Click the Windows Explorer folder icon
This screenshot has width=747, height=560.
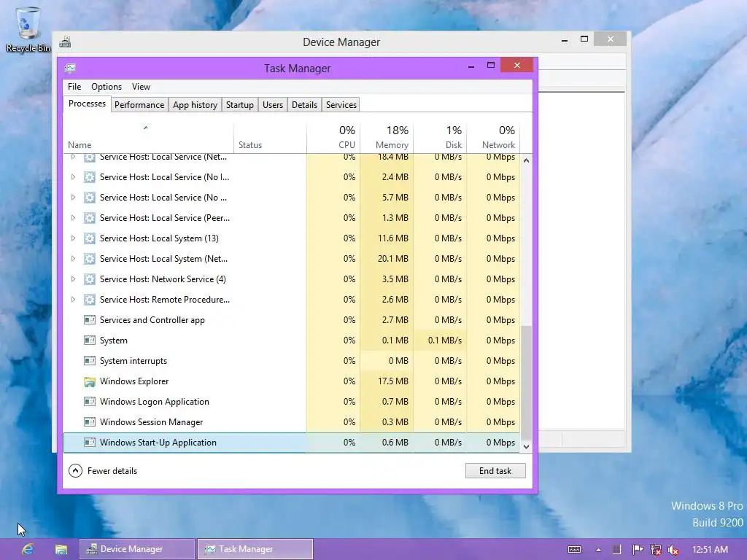coord(89,381)
